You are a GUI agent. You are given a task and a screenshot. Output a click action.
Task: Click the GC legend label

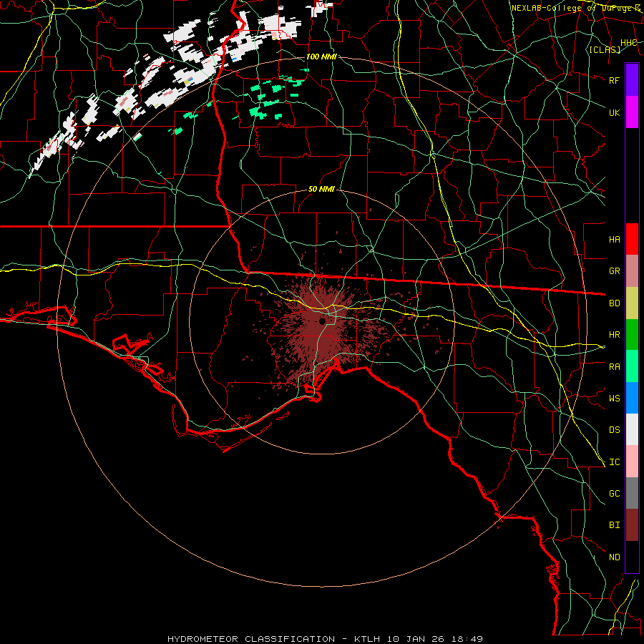pyautogui.click(x=615, y=493)
